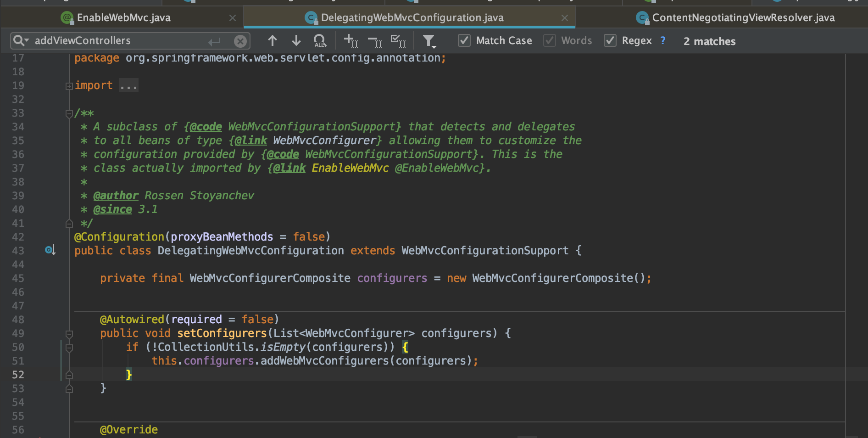Screen dimensions: 868x438
Task: Click the new line icon in search field
Action: point(214,42)
